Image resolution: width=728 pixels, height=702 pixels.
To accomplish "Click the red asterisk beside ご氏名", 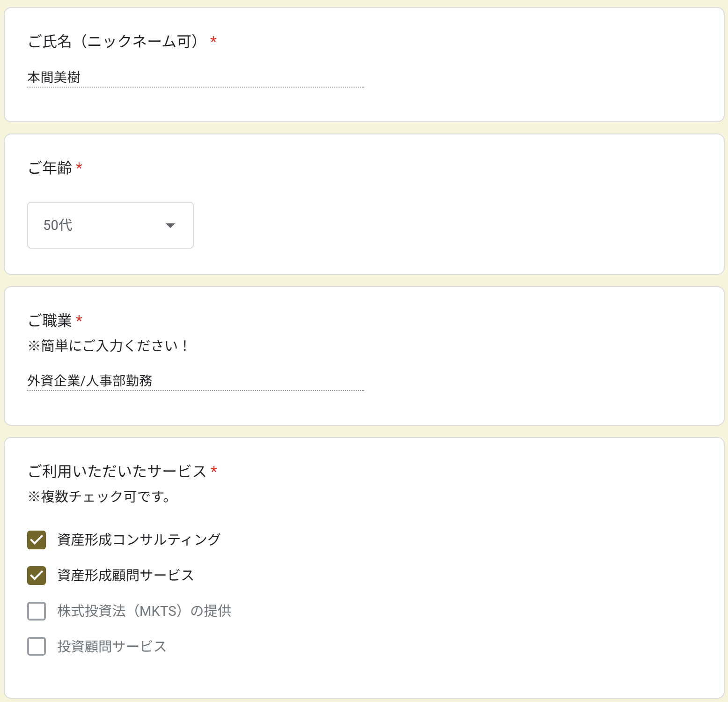I will coord(213,41).
